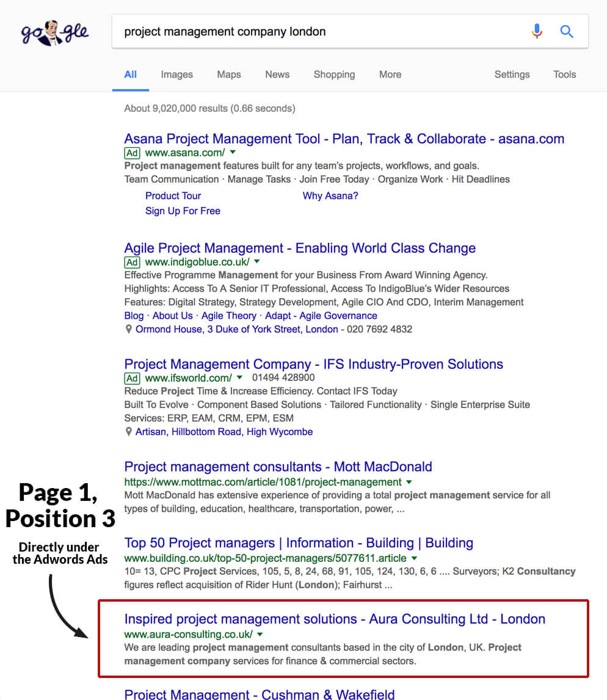The image size is (607, 700).
Task: Switch to the Images tab
Action: 176,75
